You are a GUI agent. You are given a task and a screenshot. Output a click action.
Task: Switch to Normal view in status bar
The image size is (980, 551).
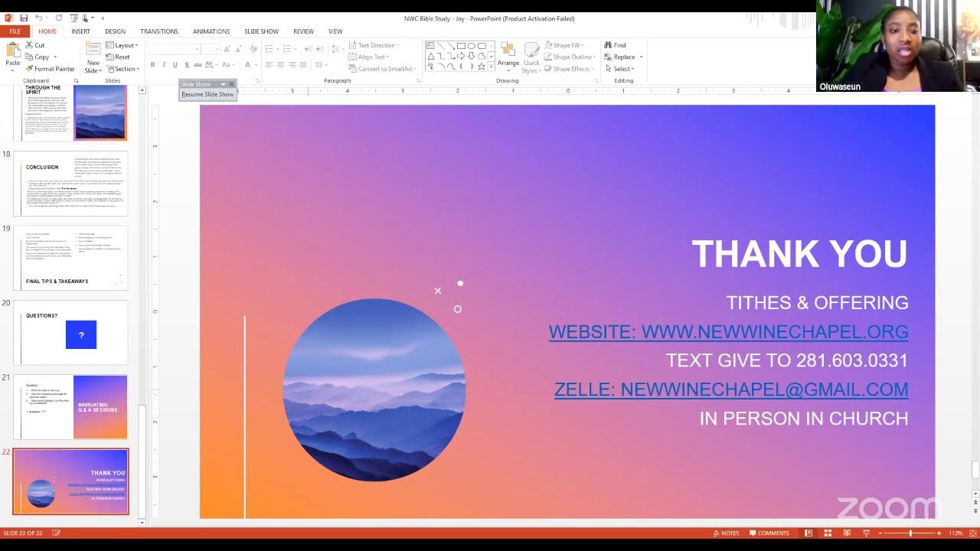tap(808, 533)
